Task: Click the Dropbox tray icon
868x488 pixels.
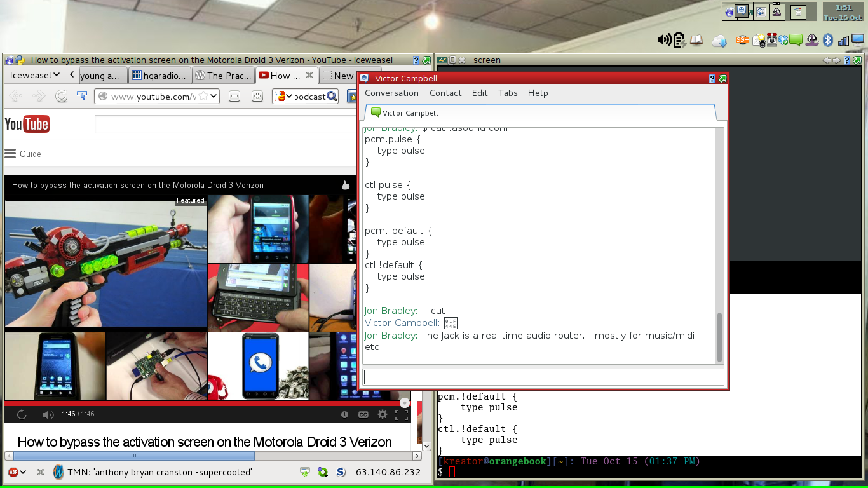Action: click(783, 41)
